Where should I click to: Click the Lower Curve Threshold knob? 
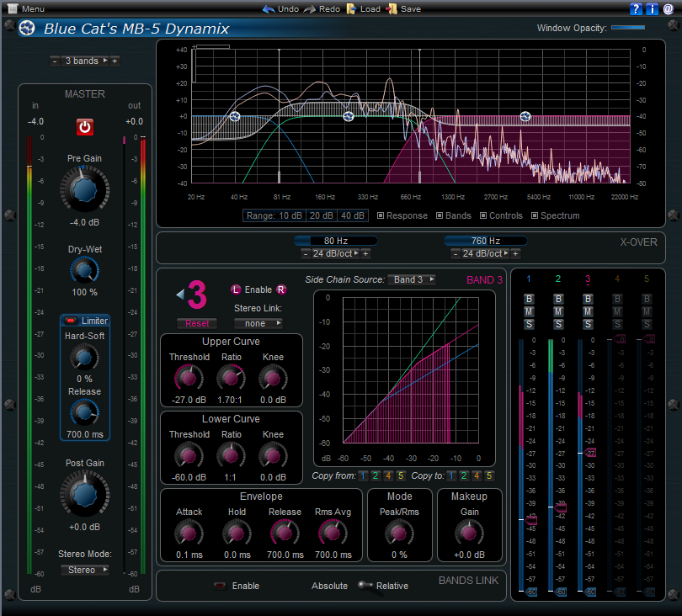[x=189, y=455]
